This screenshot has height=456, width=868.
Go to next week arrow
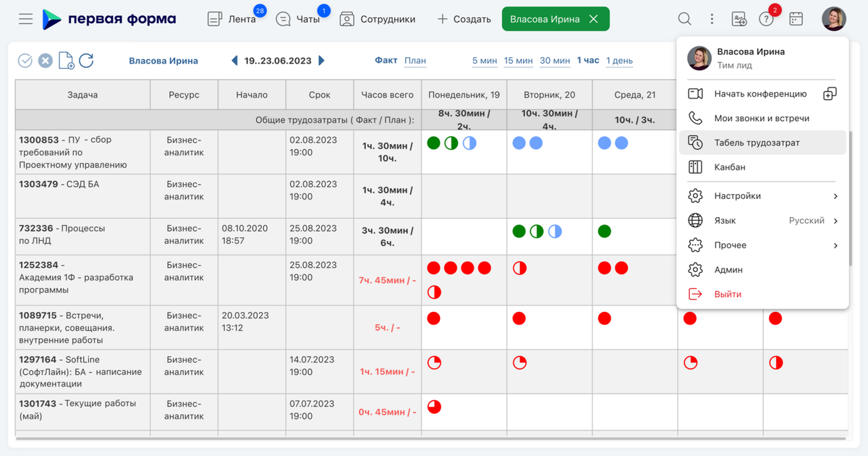tap(322, 61)
